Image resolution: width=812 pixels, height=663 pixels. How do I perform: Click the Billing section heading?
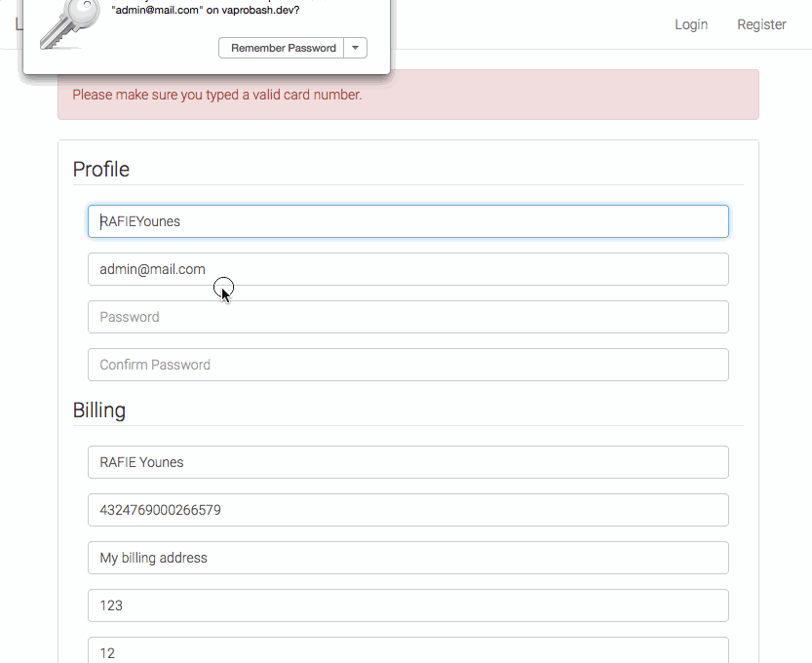click(99, 410)
